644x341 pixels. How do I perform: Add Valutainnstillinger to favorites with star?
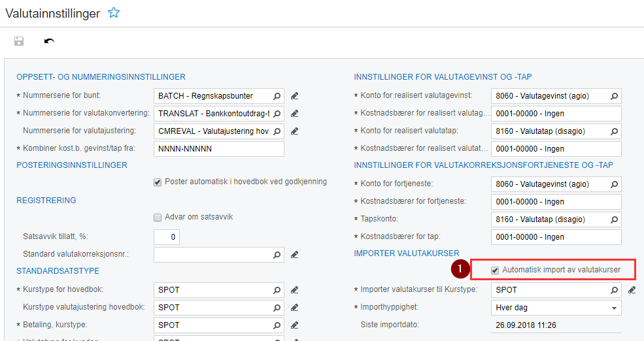click(114, 12)
